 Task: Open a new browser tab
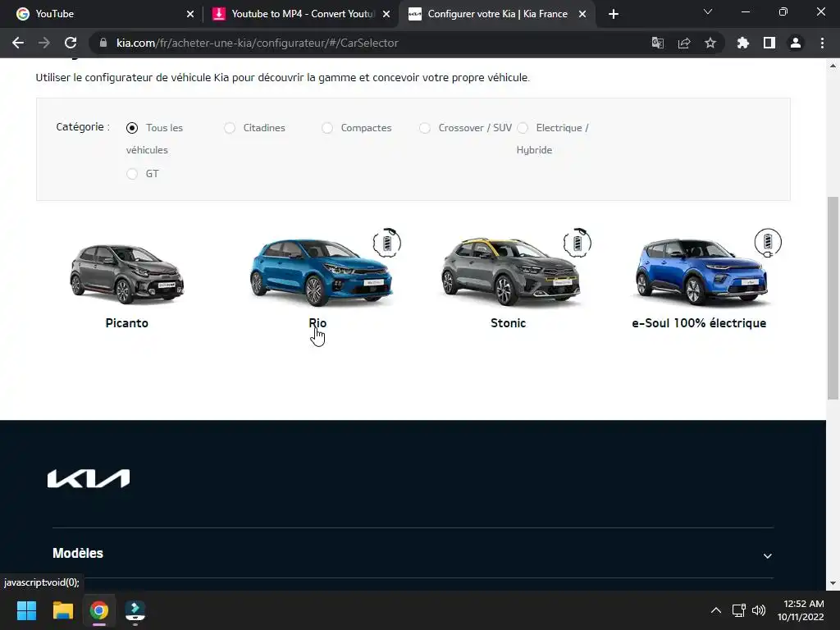614,14
